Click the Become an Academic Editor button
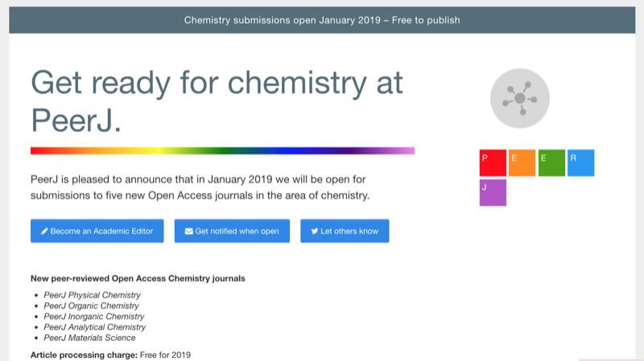 click(97, 231)
